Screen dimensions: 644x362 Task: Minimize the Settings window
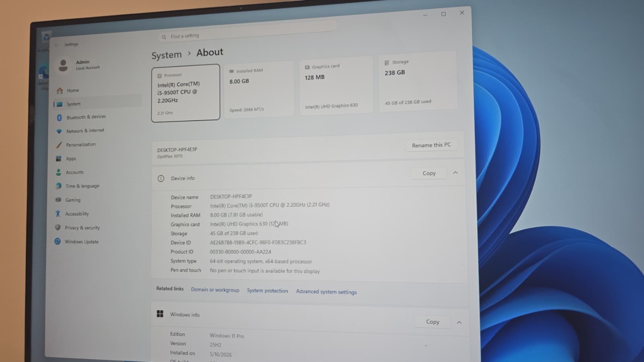coord(425,15)
